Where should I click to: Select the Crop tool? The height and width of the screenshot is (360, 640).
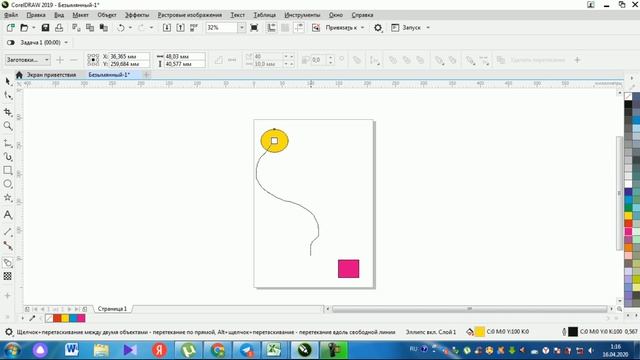pyautogui.click(x=8, y=112)
